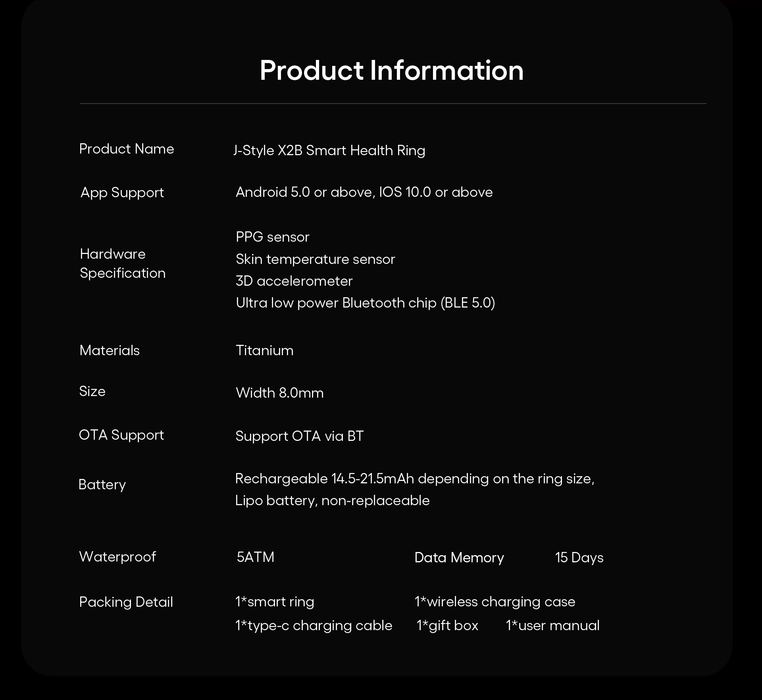Viewport: 762px width, 700px height.
Task: Select the 15 Days data memory value
Action: click(579, 558)
